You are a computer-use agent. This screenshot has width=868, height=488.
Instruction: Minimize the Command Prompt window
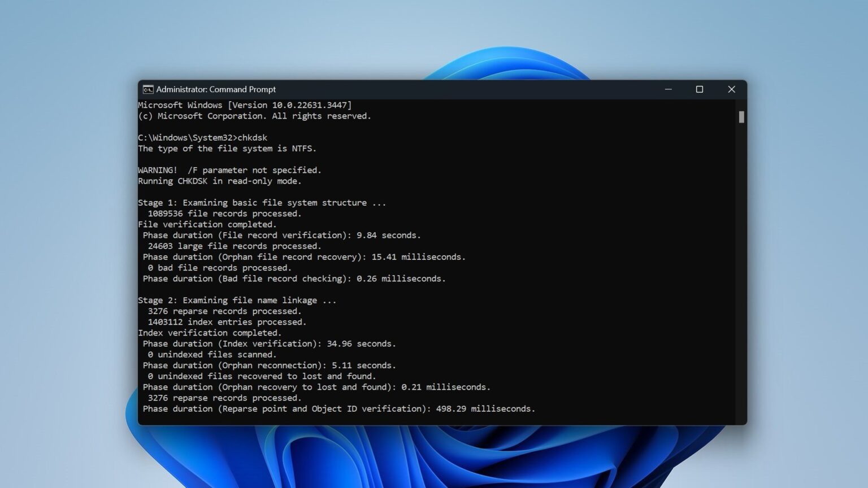click(668, 89)
